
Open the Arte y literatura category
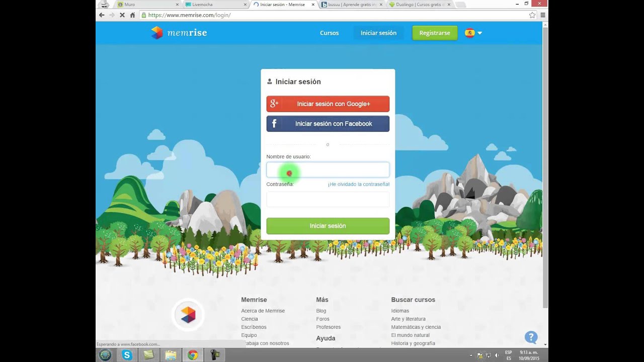[x=408, y=319]
